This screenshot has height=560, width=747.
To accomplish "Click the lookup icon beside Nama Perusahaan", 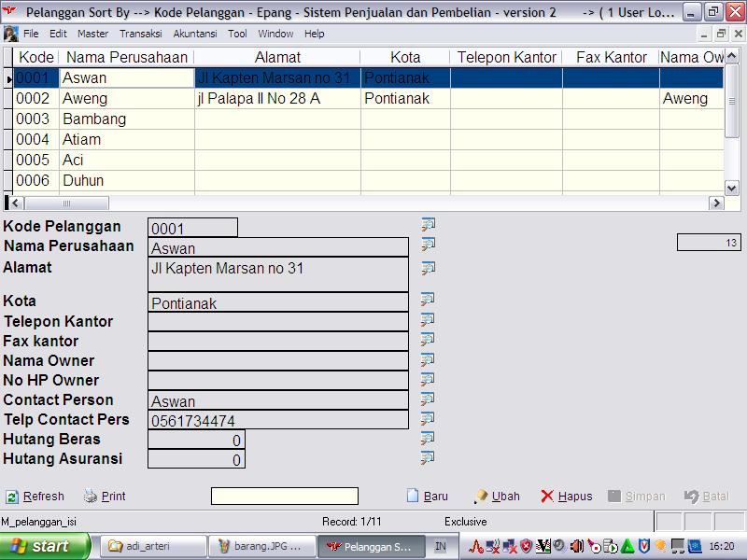I will [429, 245].
